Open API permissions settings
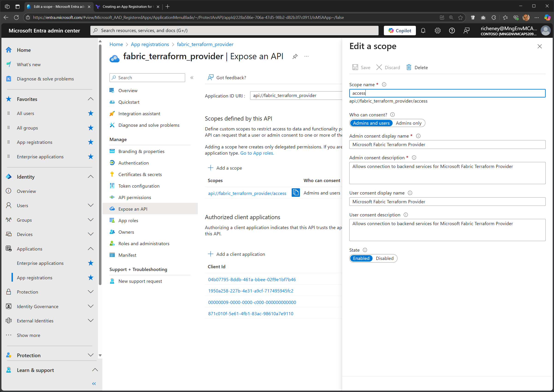The width and height of the screenshot is (554, 392). (x=134, y=197)
